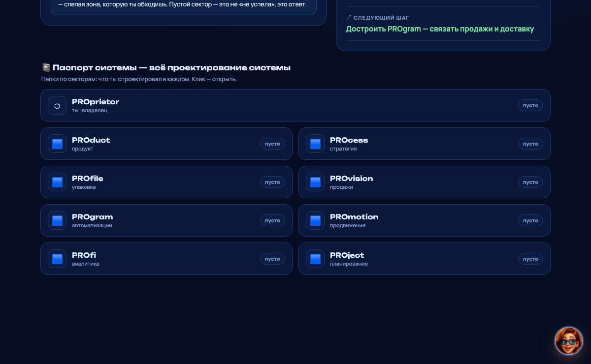
Task: Click the "планирование" subtitle under PROject
Action: pos(349,264)
